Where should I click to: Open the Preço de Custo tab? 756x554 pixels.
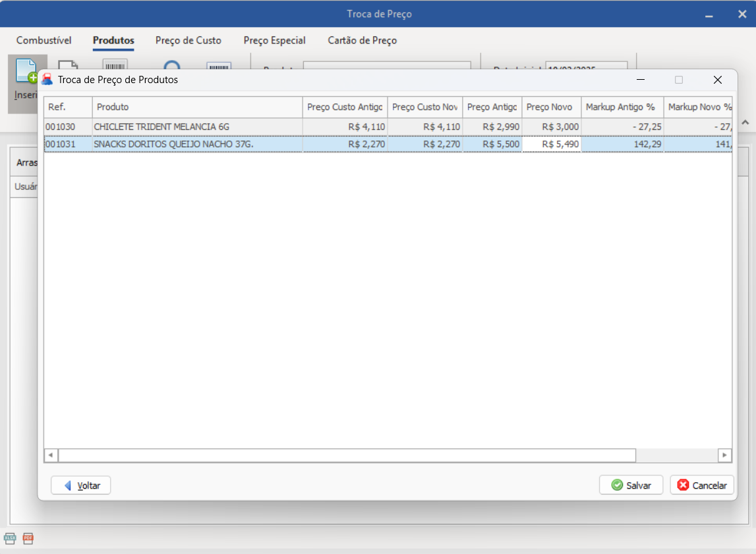point(189,40)
